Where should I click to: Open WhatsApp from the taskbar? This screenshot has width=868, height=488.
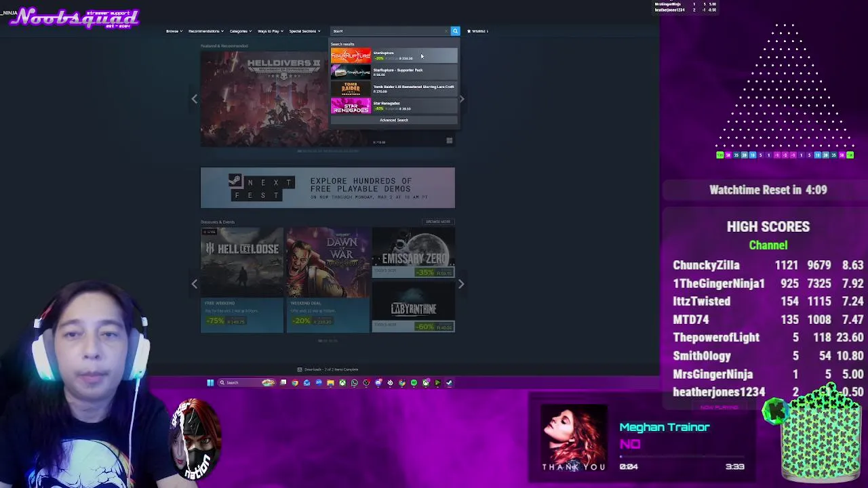[354, 383]
